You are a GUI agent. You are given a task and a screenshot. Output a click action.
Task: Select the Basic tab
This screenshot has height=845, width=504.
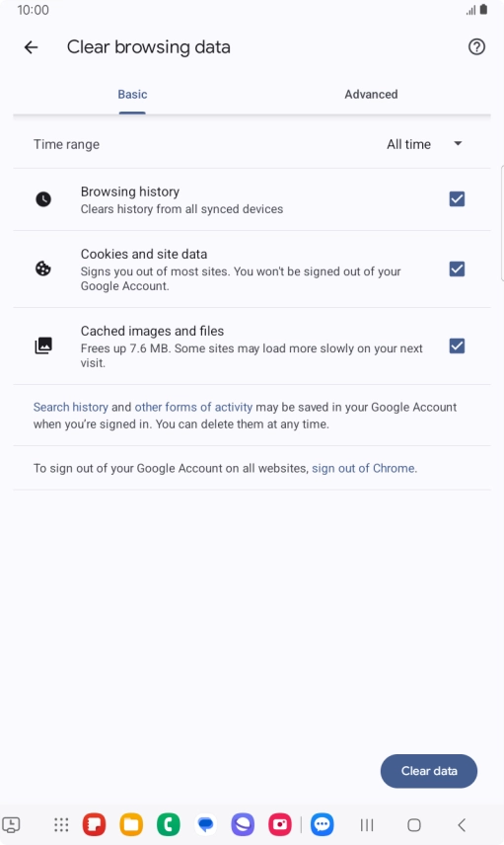click(x=132, y=95)
